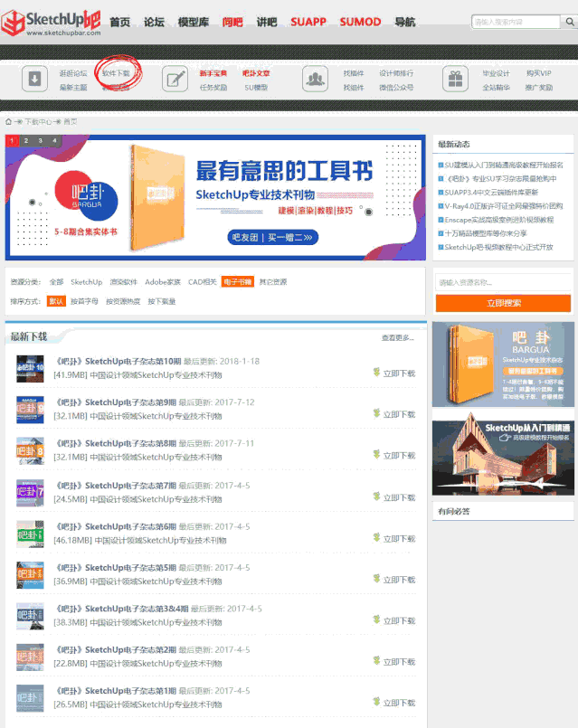Click download arrow icon for 第10期 magazine
Viewport: 578px width, 728px height.
[377, 373]
